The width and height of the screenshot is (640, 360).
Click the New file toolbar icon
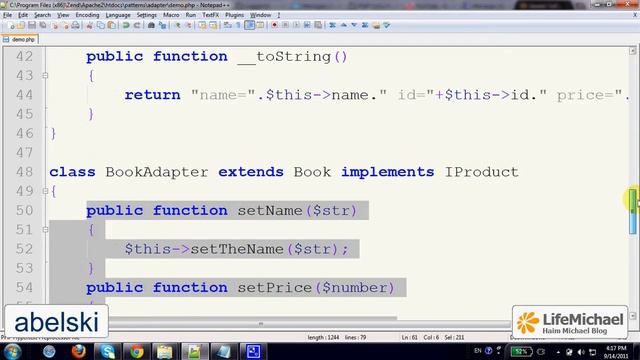tap(11, 25)
